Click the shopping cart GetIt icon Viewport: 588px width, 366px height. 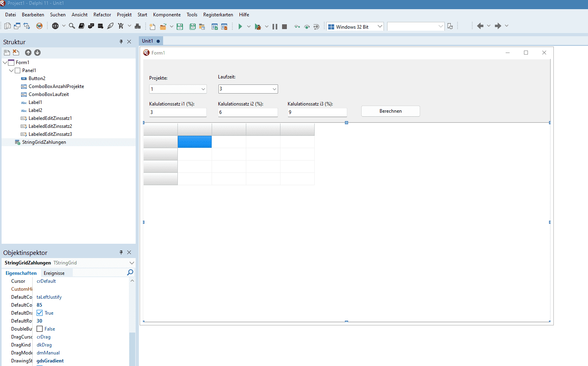(x=121, y=26)
